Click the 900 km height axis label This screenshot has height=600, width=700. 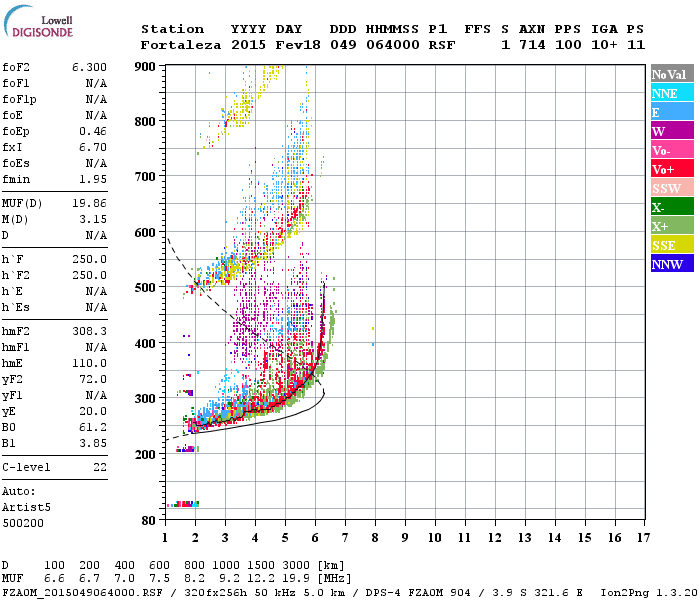pyautogui.click(x=145, y=67)
